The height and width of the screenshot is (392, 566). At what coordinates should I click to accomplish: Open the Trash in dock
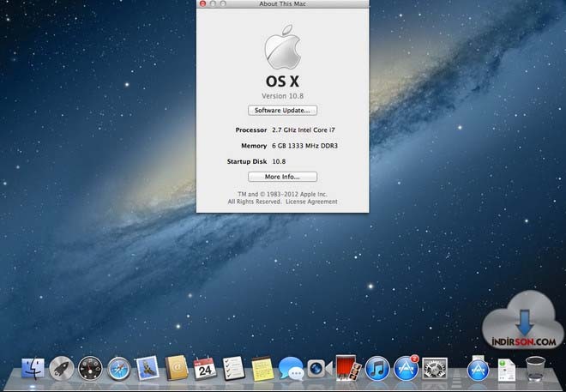535,369
